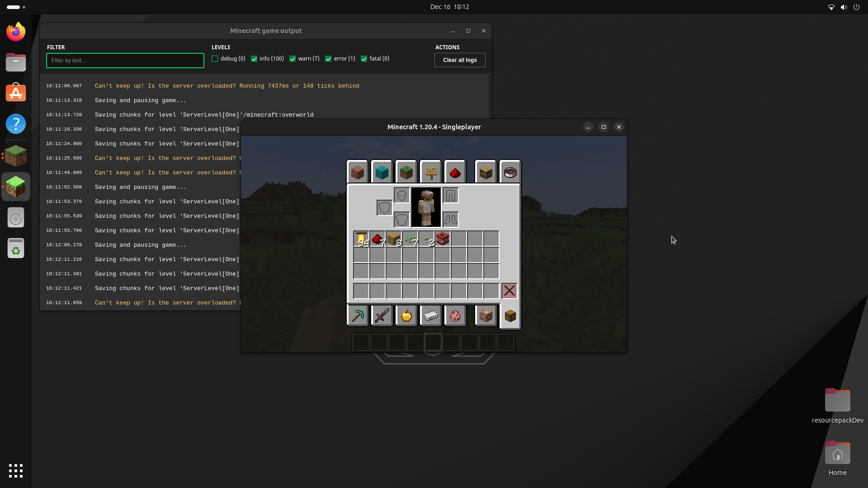Open the Redstone Blocks creative tab
Viewport: 868px width, 488px height.
[455, 172]
